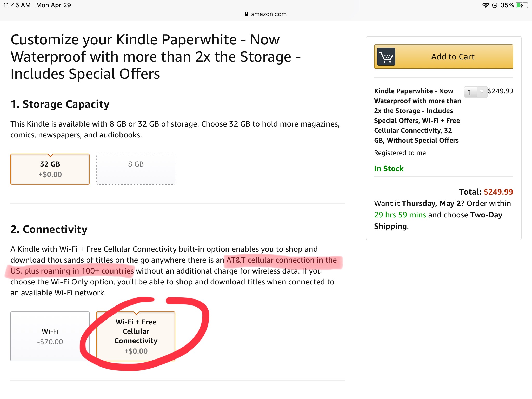This screenshot has width=532, height=399.
Task: Tap the 35% battery percentage
Action: (x=507, y=5)
